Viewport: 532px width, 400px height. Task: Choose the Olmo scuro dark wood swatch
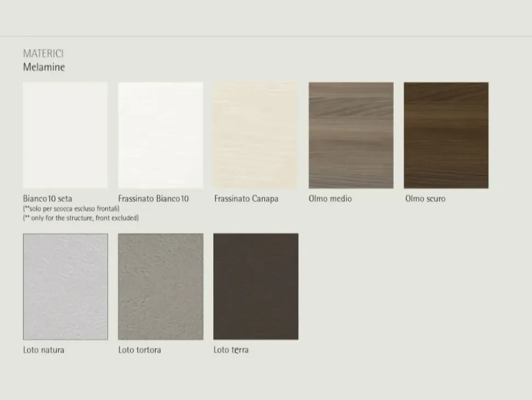pos(446,136)
